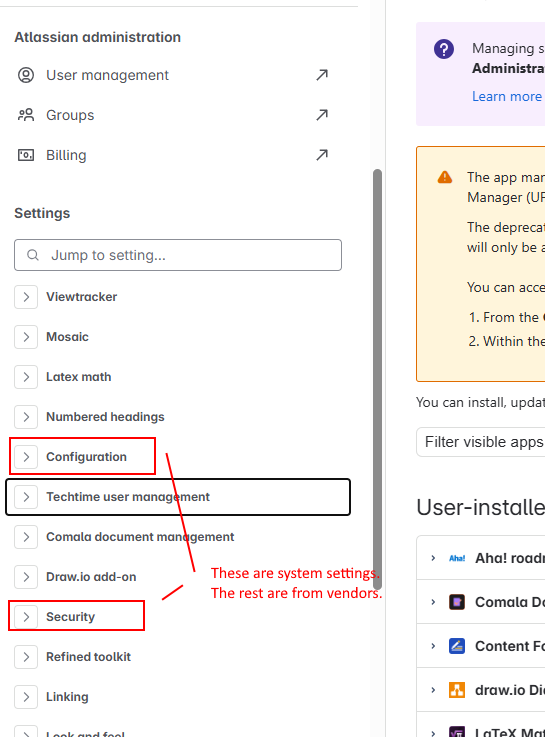Image resolution: width=545 pixels, height=737 pixels.
Task: Click the Jump to setting search field
Action: click(x=178, y=255)
